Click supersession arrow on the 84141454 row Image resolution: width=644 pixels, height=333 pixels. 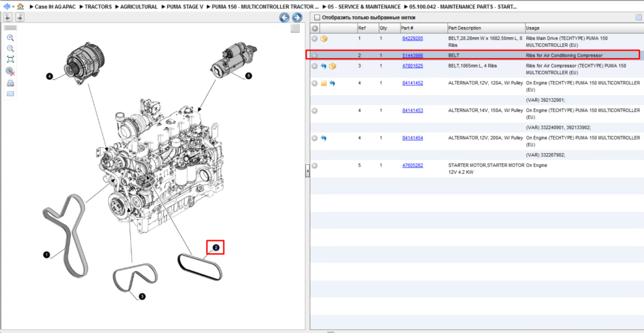[324, 138]
